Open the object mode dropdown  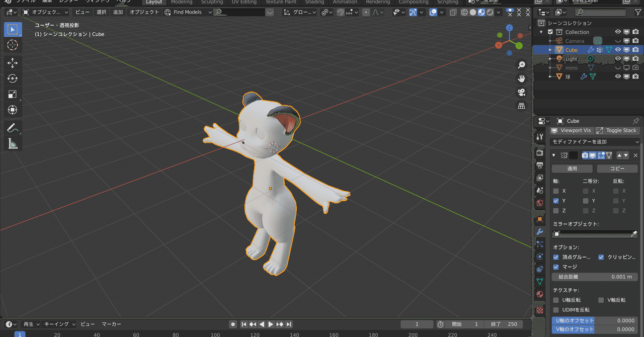pyautogui.click(x=45, y=12)
